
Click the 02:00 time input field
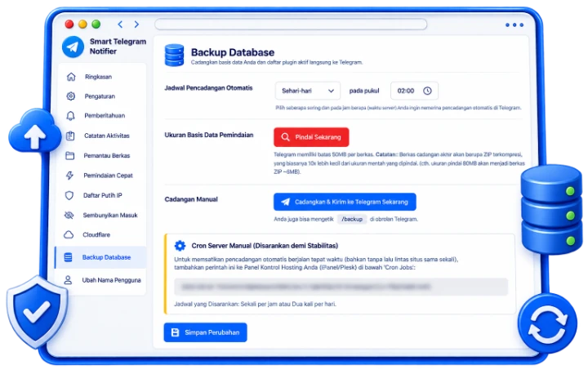tap(414, 91)
